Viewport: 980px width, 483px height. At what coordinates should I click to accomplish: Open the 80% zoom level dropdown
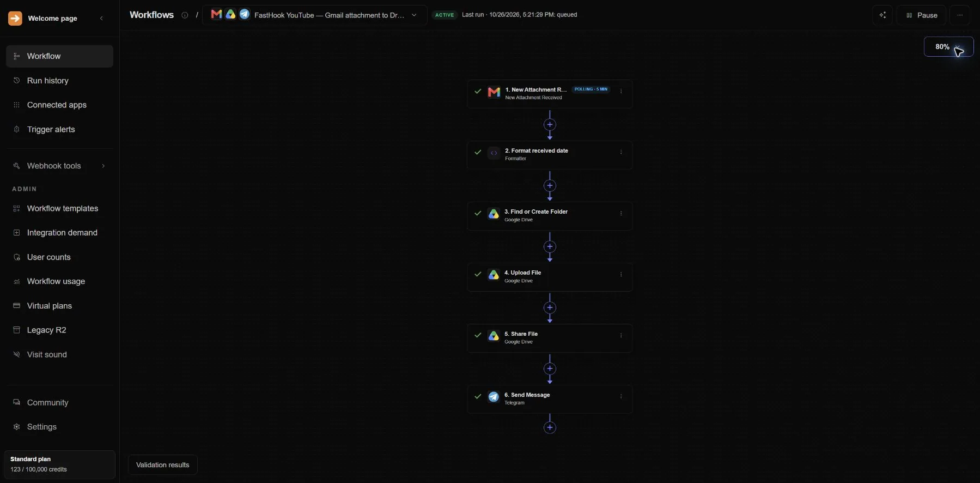click(948, 47)
